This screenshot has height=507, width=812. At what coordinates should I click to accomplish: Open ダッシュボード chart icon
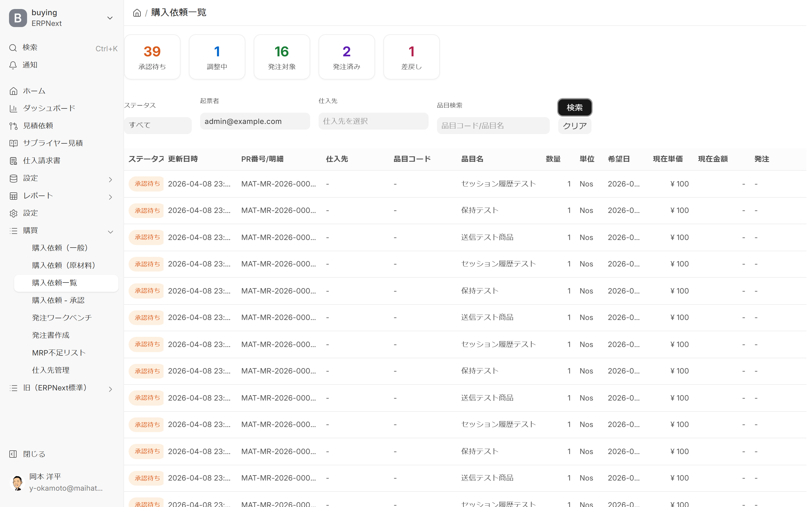pyautogui.click(x=13, y=108)
